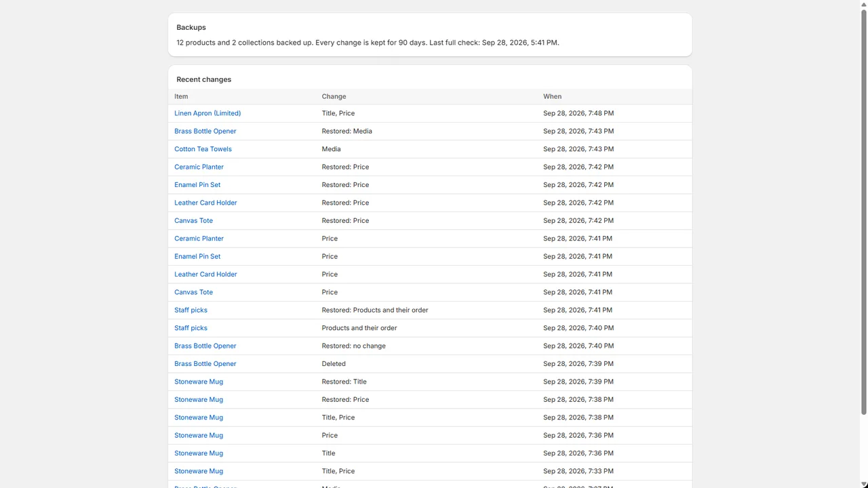
Task: Click Ceramic Planter link at 7:41 PM
Action: click(x=199, y=239)
